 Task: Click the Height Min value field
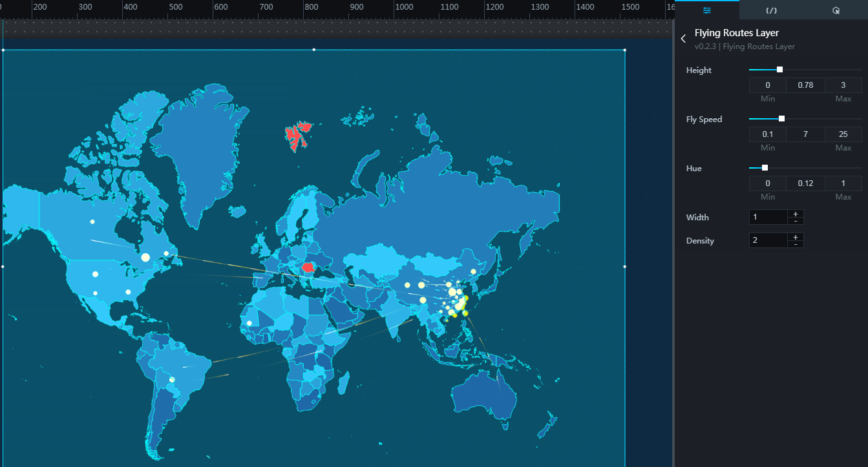pyautogui.click(x=768, y=85)
